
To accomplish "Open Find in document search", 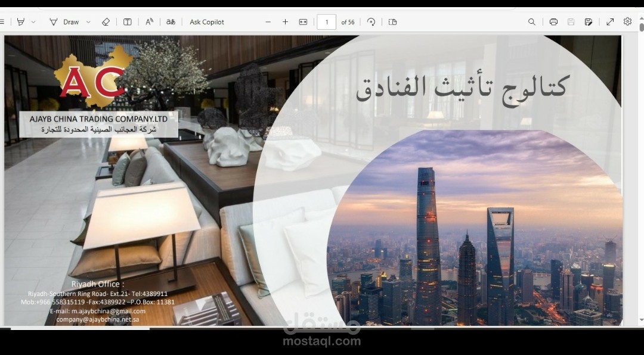I will pyautogui.click(x=532, y=22).
